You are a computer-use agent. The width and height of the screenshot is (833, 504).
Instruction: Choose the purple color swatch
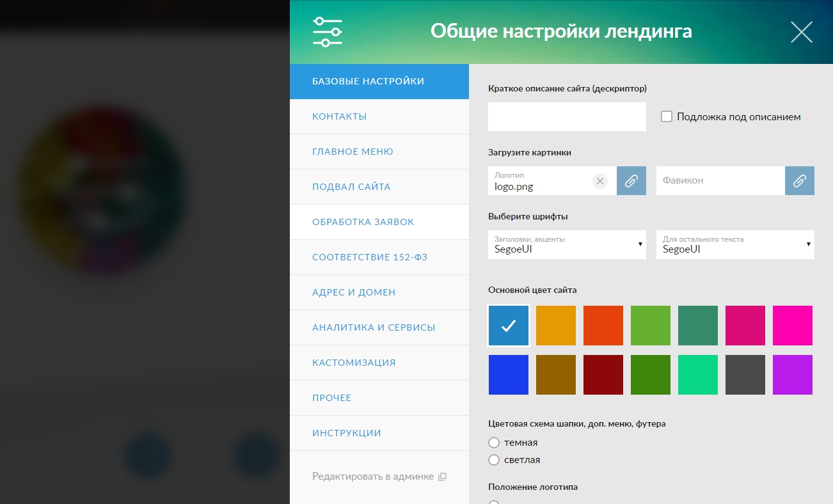[x=792, y=375]
